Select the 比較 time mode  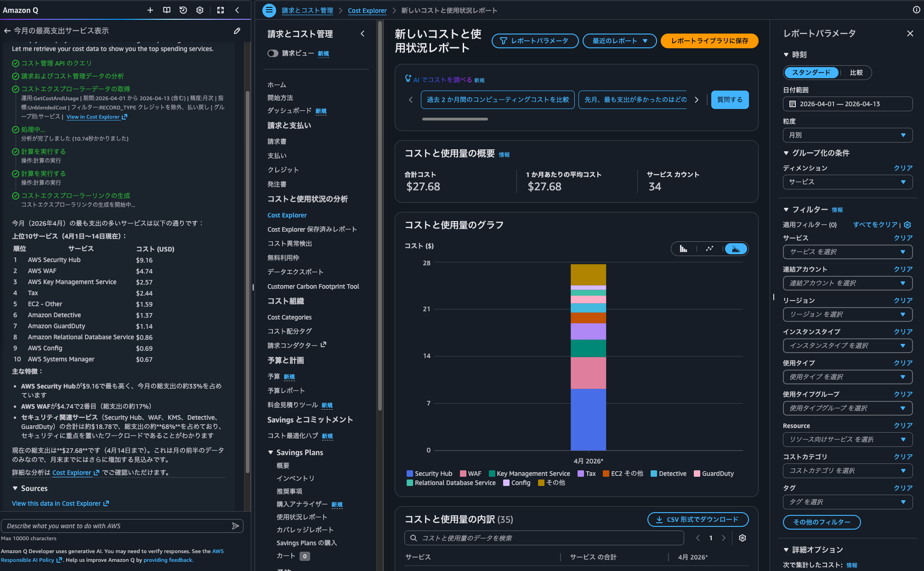(856, 73)
